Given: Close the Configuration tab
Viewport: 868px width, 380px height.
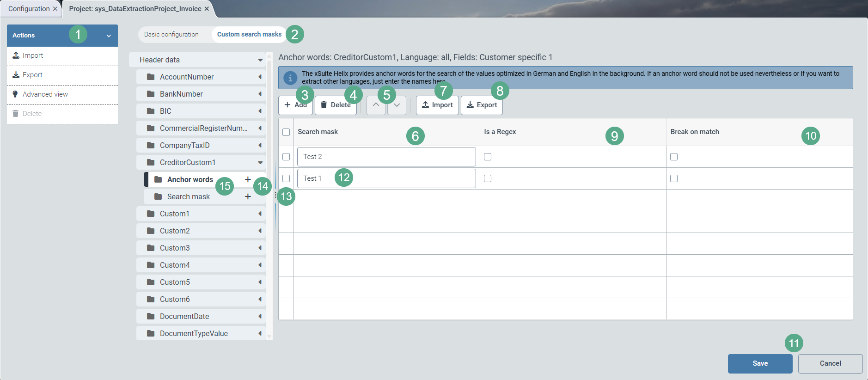Looking at the screenshot, I should [x=55, y=9].
